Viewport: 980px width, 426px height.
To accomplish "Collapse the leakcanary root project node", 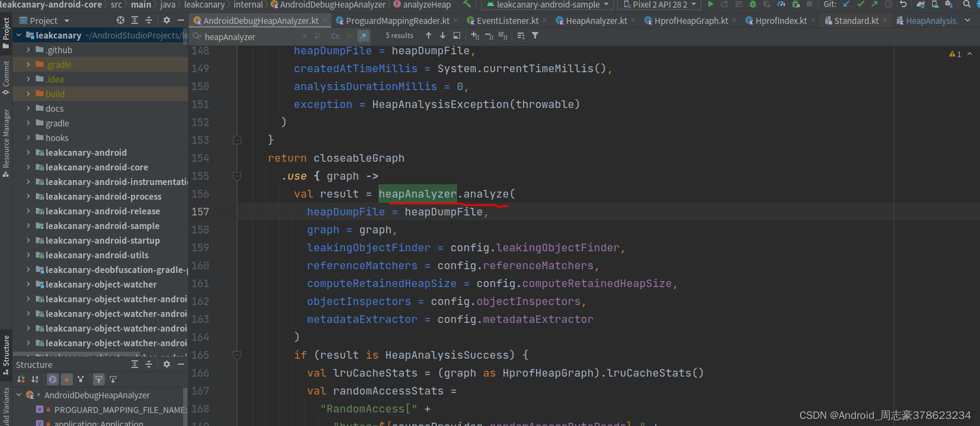I will point(19,35).
